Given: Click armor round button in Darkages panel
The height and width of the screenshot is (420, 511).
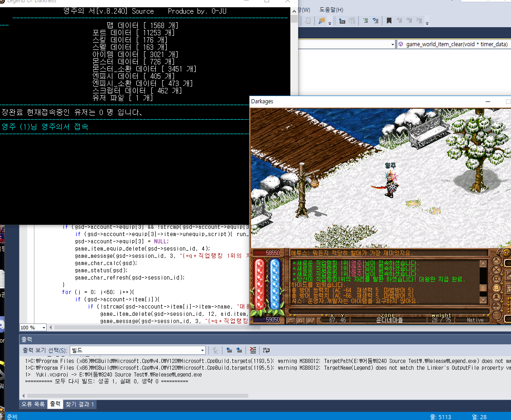Looking at the screenshot, I should [496, 279].
